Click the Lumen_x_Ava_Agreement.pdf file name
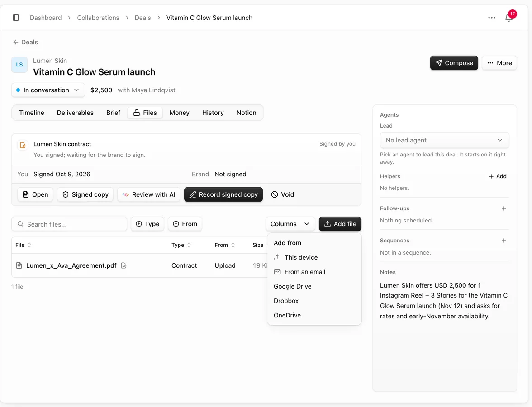The height and width of the screenshot is (407, 532). (x=71, y=265)
